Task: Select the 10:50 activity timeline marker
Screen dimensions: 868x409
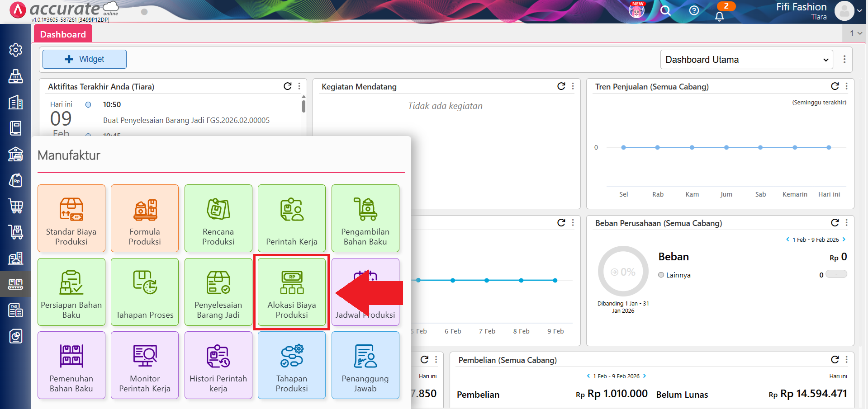Action: [88, 105]
